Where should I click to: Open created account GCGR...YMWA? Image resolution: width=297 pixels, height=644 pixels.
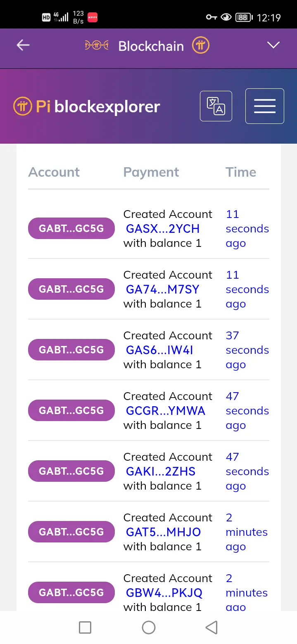(x=166, y=411)
